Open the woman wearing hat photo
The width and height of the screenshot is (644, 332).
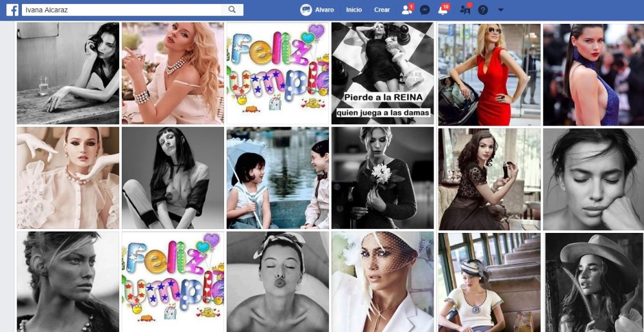tap(594, 282)
